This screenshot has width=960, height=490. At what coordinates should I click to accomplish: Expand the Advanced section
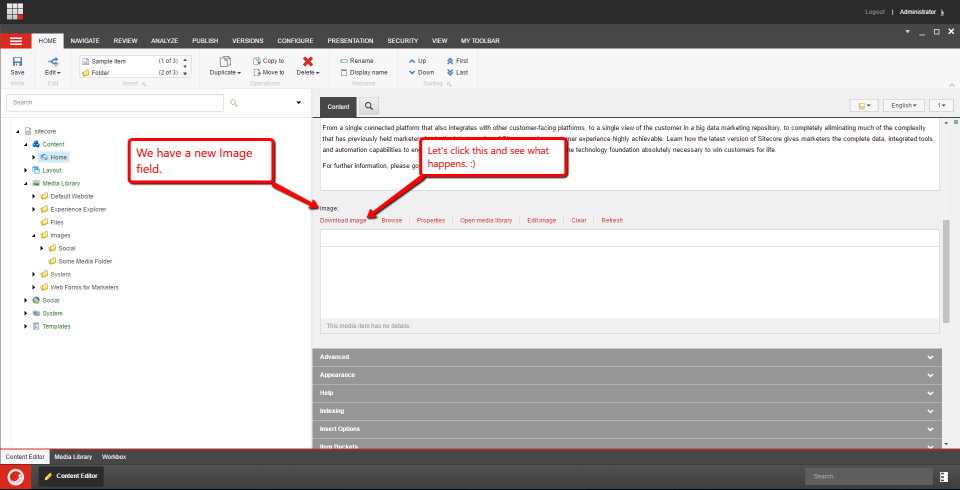626,357
